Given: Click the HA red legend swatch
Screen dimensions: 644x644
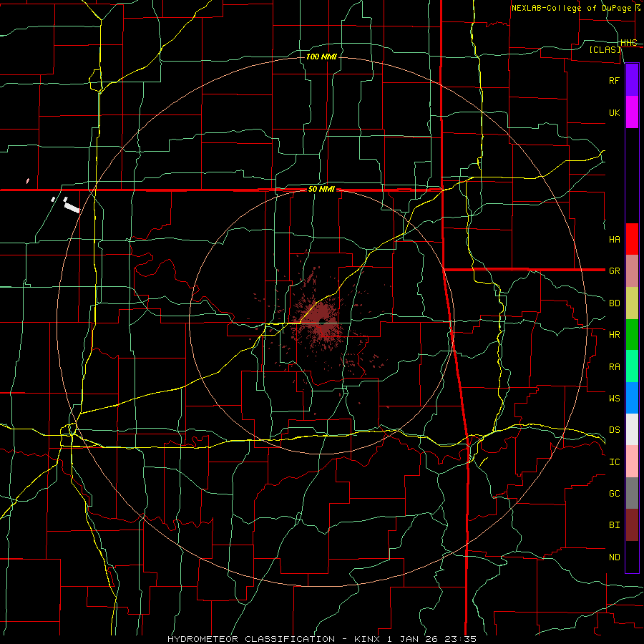Looking at the screenshot, I should 632,239.
